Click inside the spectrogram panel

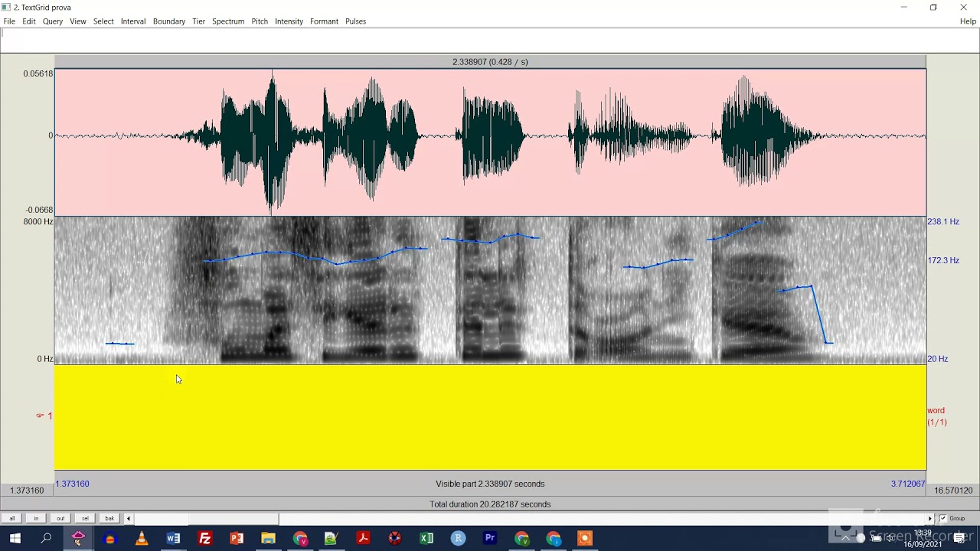[490, 290]
